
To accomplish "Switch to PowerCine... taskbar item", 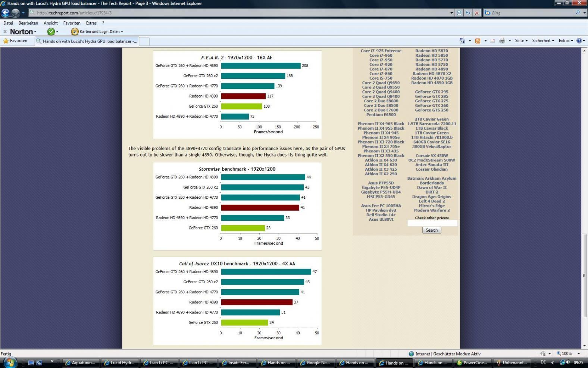I will pos(472,362).
